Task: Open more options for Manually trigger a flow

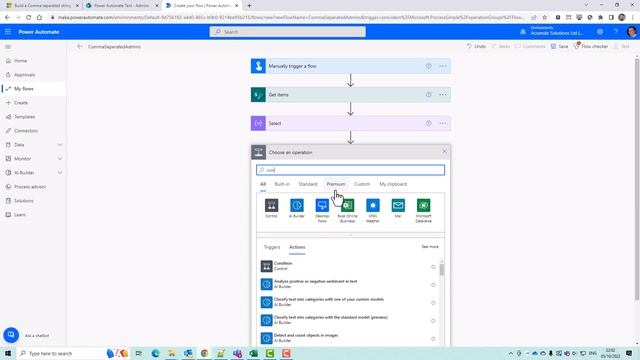Action: pos(442,66)
